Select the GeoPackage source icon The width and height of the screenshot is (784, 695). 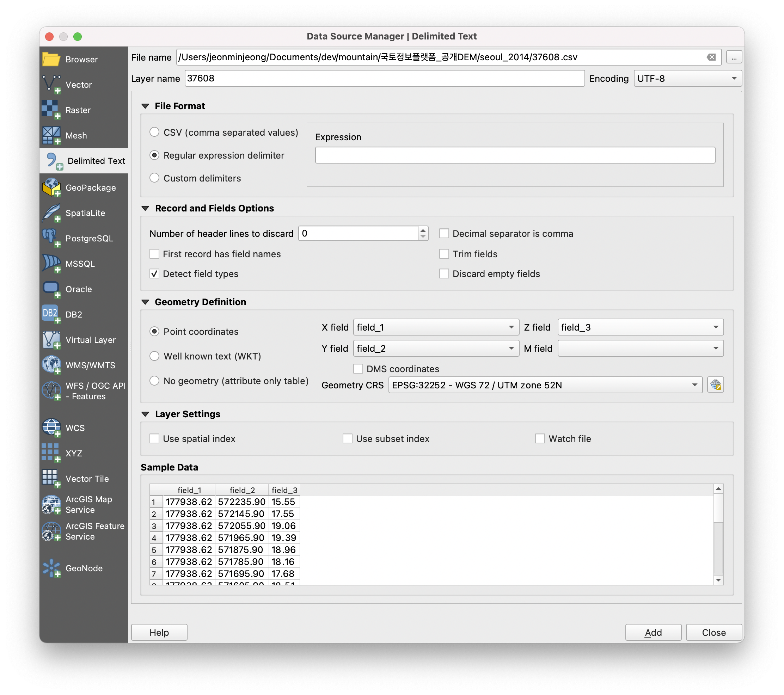click(51, 187)
